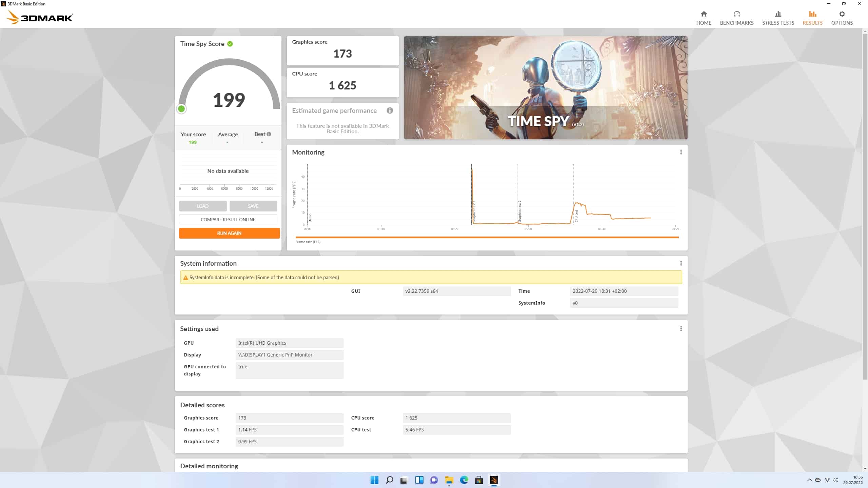Click the Time Spy banner image
868x488 pixels.
point(545,87)
